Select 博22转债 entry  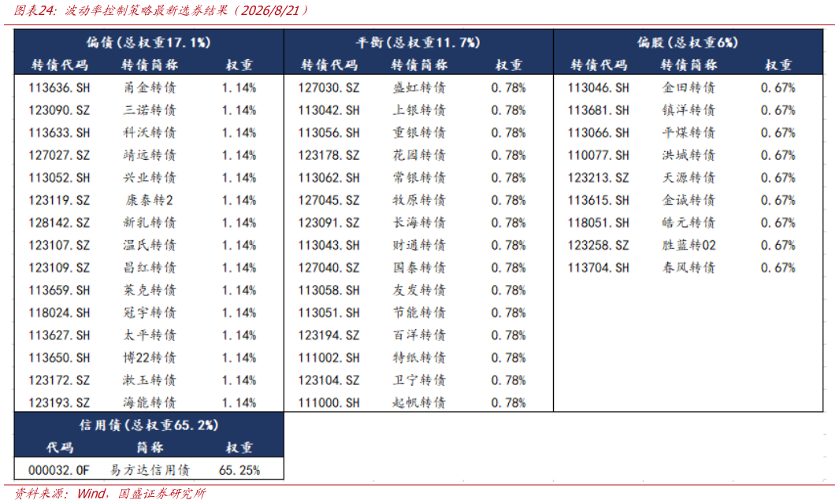(x=150, y=358)
